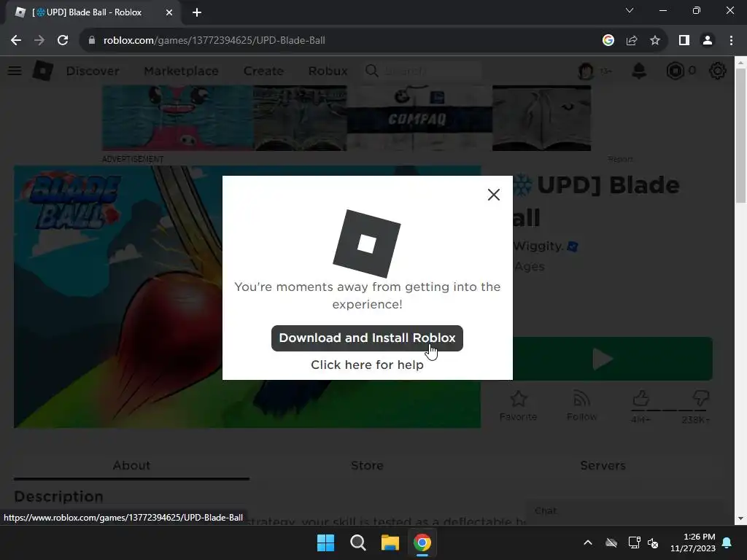Switch to the Store tab

coord(367,465)
